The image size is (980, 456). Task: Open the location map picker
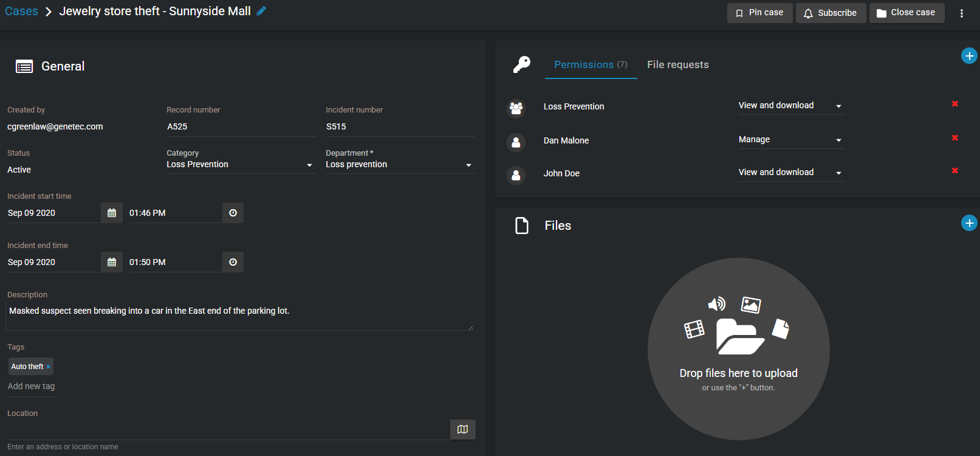(x=463, y=429)
